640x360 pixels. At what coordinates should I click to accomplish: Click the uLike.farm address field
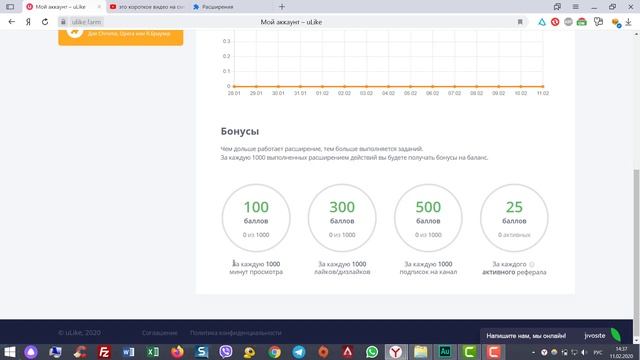pyautogui.click(x=86, y=22)
